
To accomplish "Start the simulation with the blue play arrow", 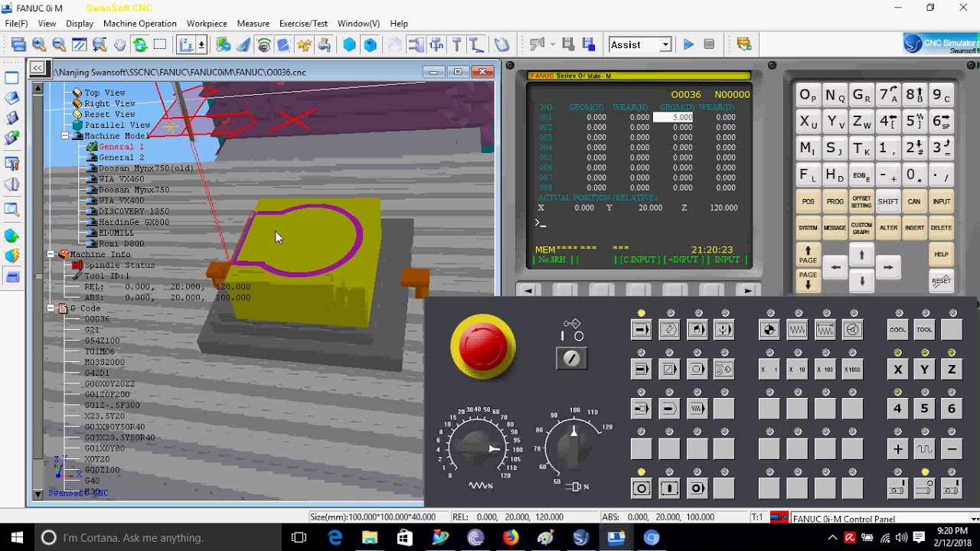I will (x=688, y=44).
